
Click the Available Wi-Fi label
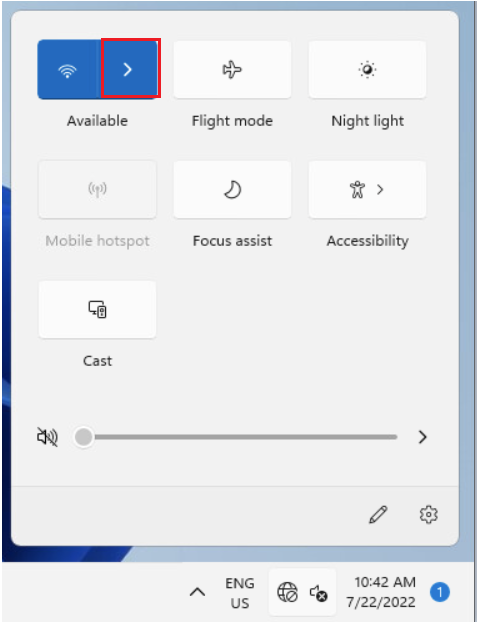(97, 121)
